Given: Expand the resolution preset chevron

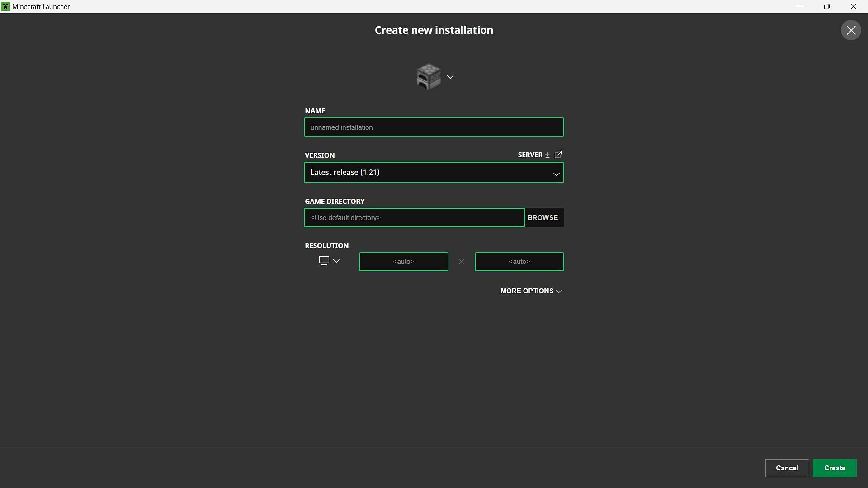Looking at the screenshot, I should tap(336, 261).
